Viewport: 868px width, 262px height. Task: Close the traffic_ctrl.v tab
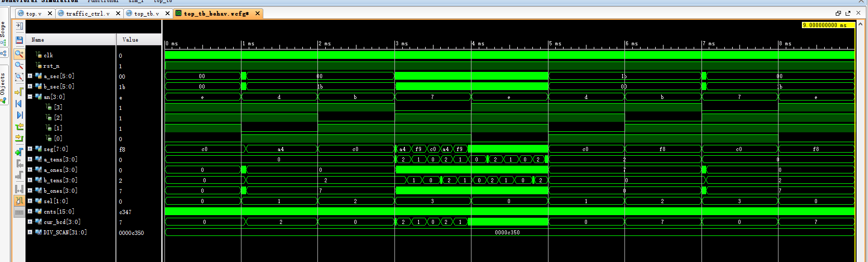(x=118, y=14)
